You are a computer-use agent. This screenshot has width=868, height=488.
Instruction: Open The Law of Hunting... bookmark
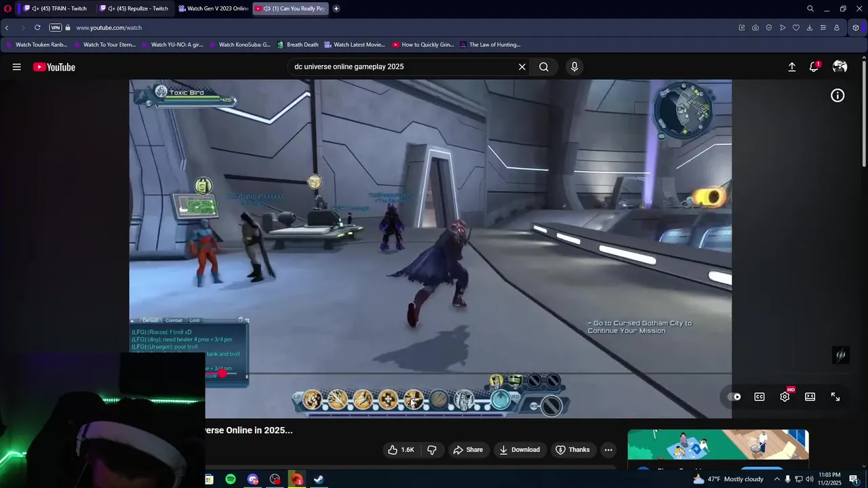coord(490,45)
